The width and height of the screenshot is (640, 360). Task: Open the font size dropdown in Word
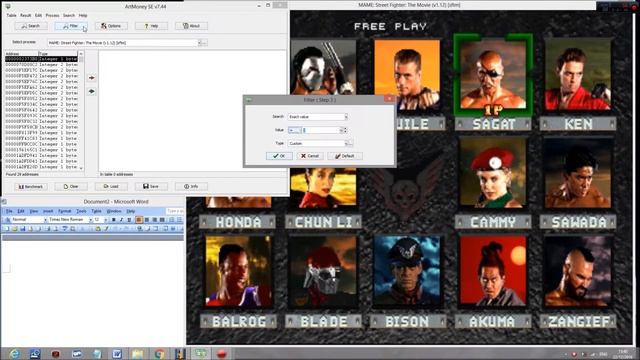106,220
